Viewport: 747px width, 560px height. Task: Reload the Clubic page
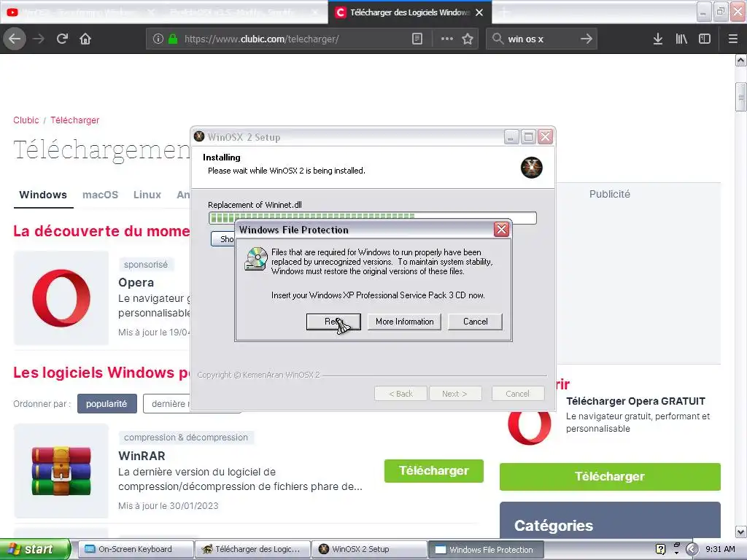click(62, 39)
